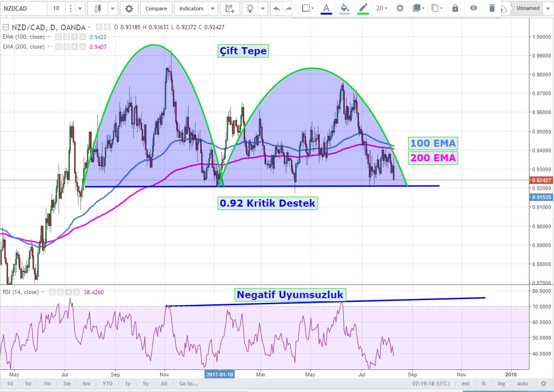Delete drawing with the trash icon
Viewport: 554px width, 392px height.
(x=492, y=8)
